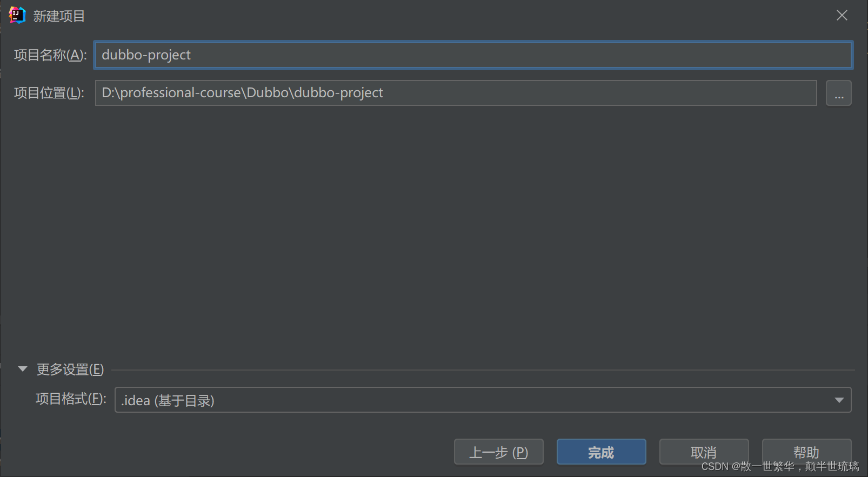Open the 项目格式 dropdown showing .idea
Viewport: 868px width, 477px height.
click(x=483, y=400)
